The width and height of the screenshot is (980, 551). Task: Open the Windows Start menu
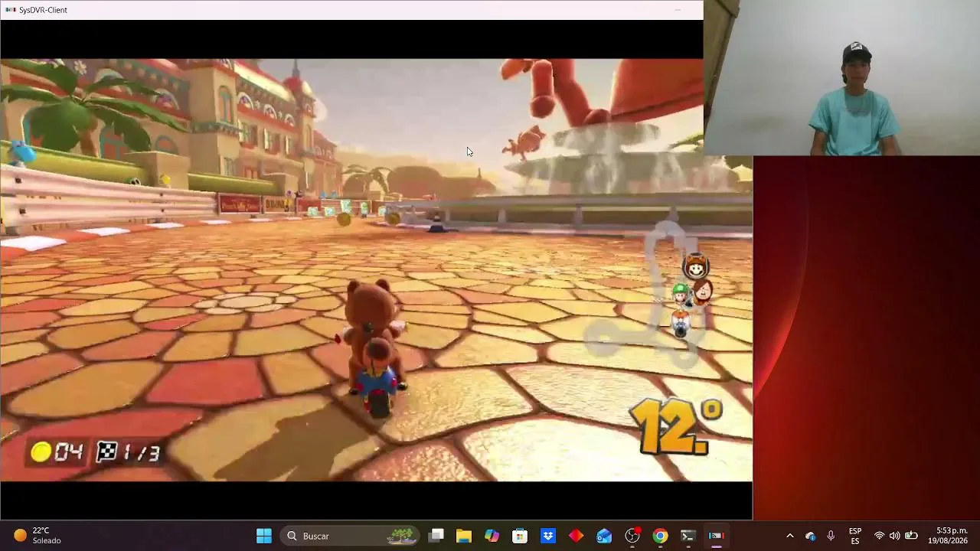264,536
